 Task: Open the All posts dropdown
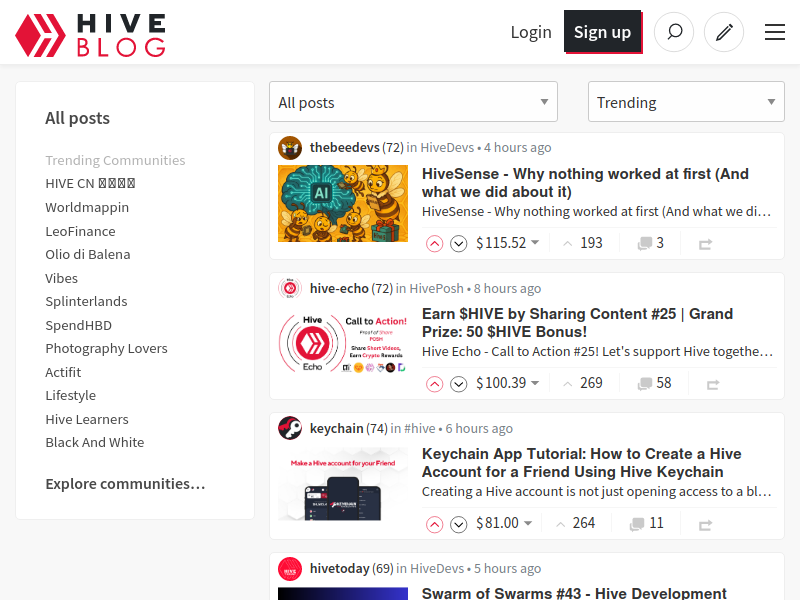point(413,102)
